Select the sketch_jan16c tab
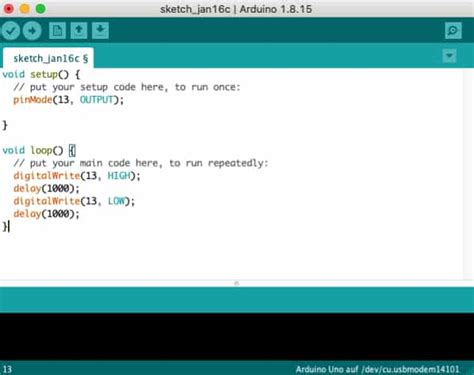 click(48, 58)
